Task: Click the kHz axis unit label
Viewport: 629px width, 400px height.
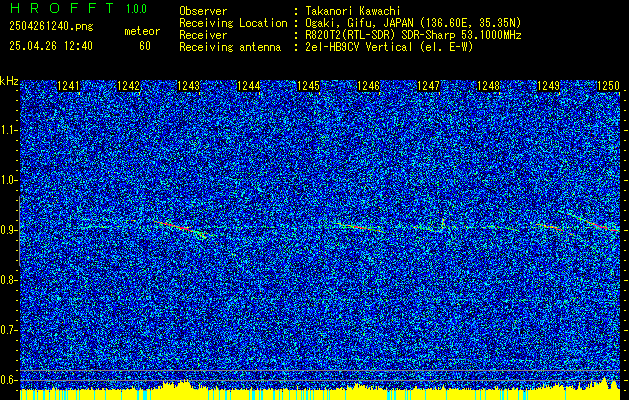Action: 9,81
